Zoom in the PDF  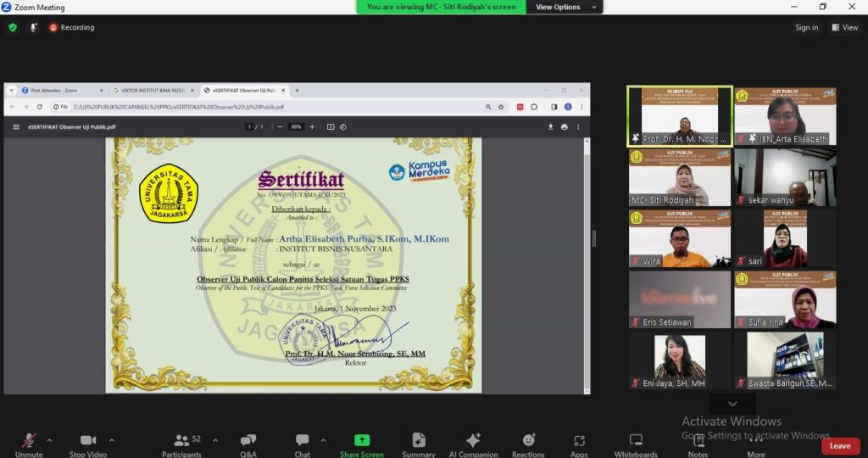point(312,127)
